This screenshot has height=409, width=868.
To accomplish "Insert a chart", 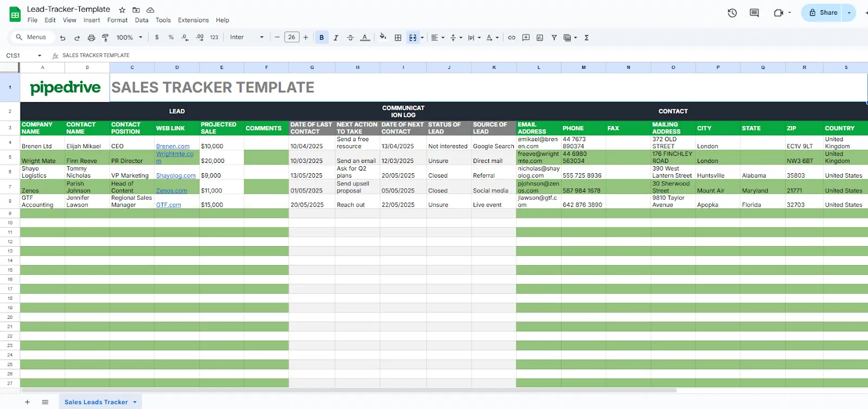I will (x=540, y=37).
